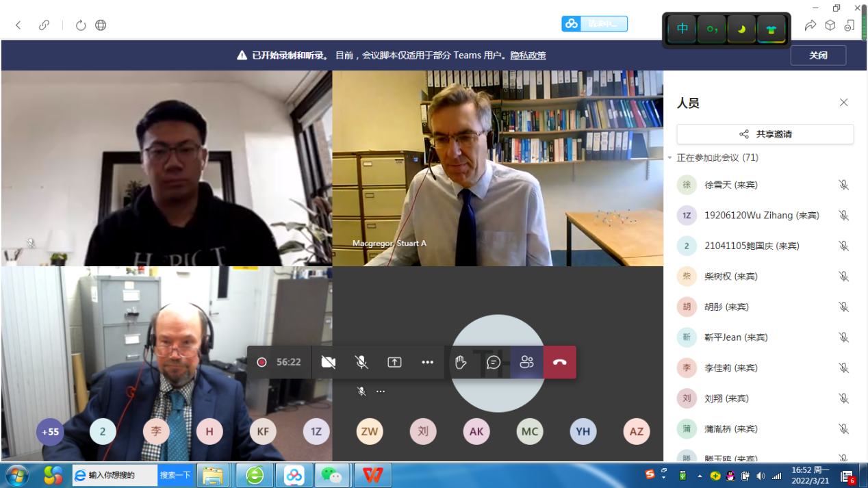868x488 pixels.
Task: Click the browser refresh icon
Action: click(x=81, y=25)
